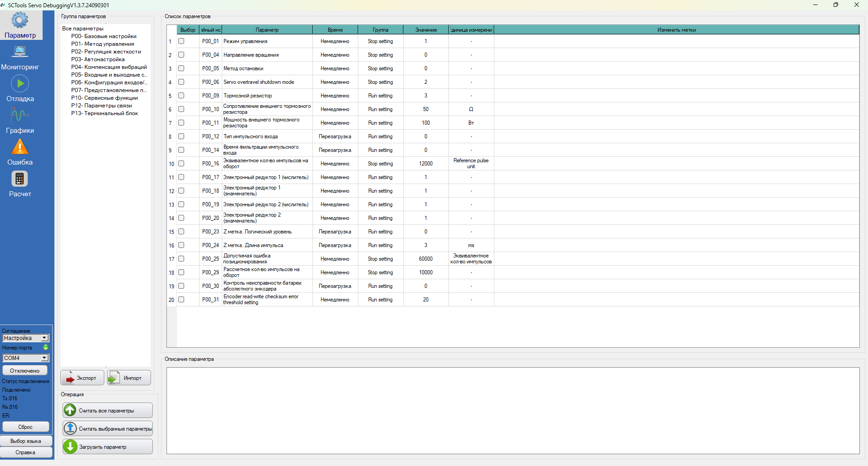Toggle checkbox for P00_05 Метод остановки
Viewport: 868px width, 466px height.
tap(181, 68)
